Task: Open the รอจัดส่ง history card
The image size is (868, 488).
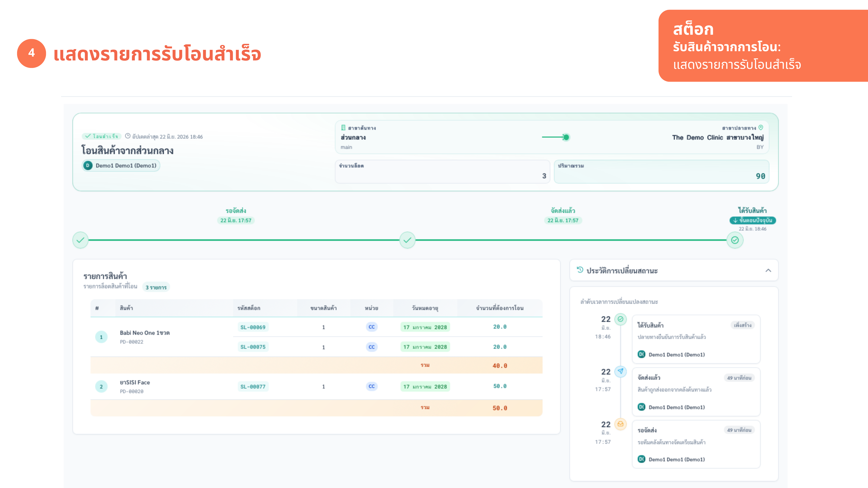Action: tap(696, 444)
